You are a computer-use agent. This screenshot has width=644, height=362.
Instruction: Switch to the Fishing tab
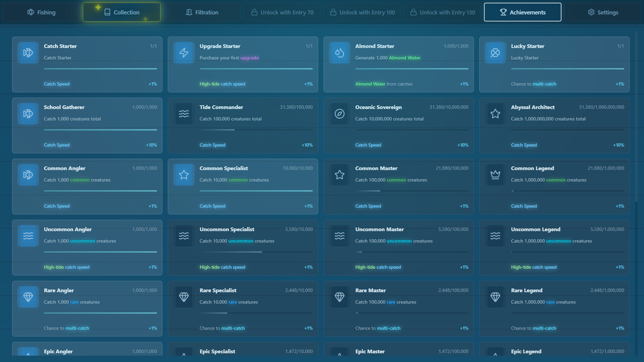tap(42, 12)
